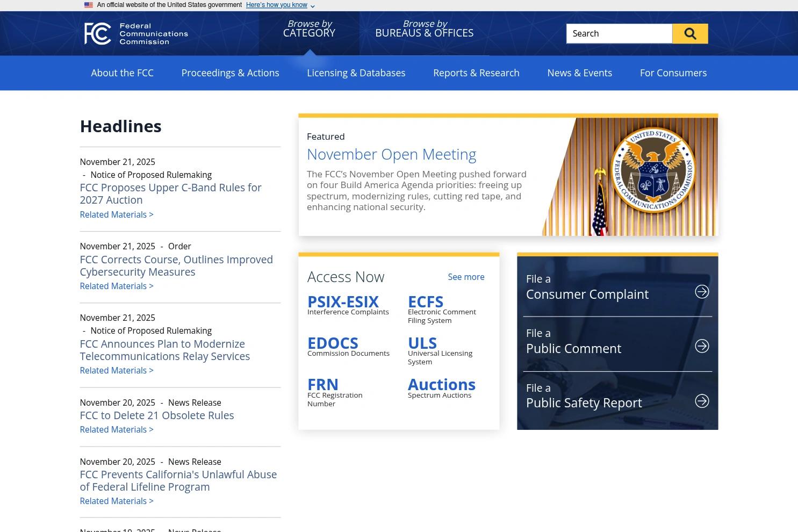Click the US flag icon in banner
The height and width of the screenshot is (532, 798).
(89, 5)
